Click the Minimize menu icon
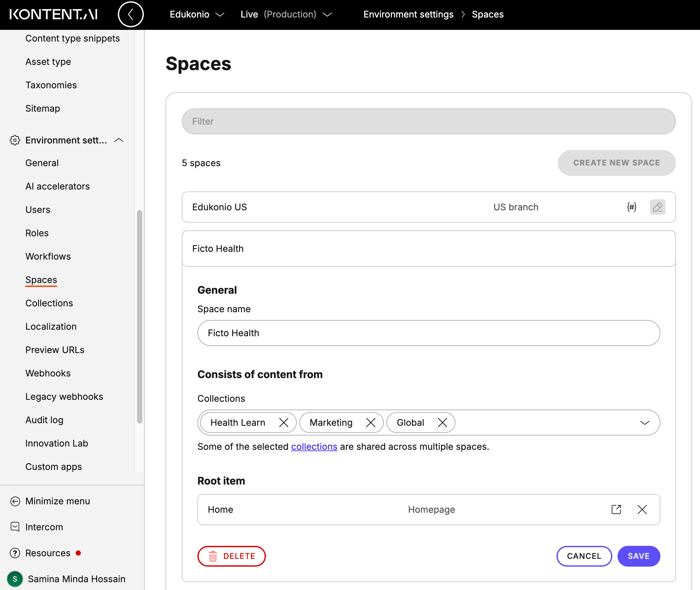This screenshot has height=590, width=700. tap(15, 501)
